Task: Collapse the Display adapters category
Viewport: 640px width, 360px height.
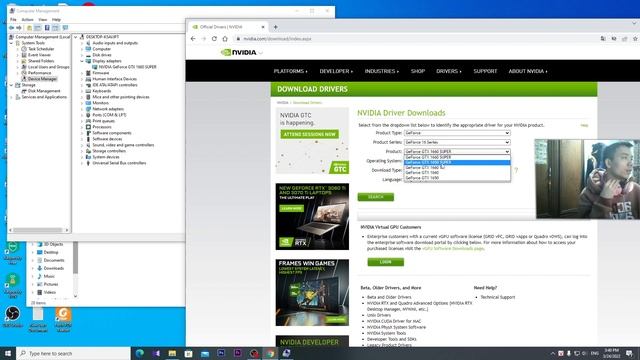Action: 82,61
